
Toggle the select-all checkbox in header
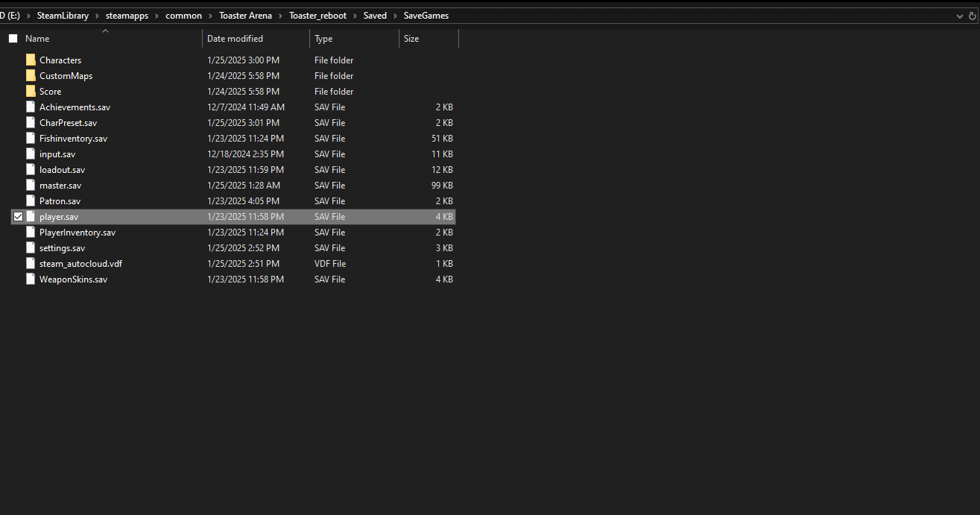pyautogui.click(x=13, y=38)
